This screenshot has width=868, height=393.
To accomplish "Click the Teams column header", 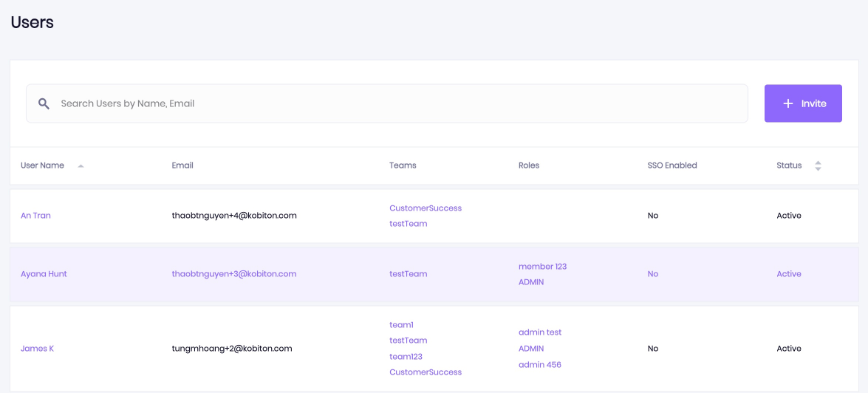I will tap(403, 165).
